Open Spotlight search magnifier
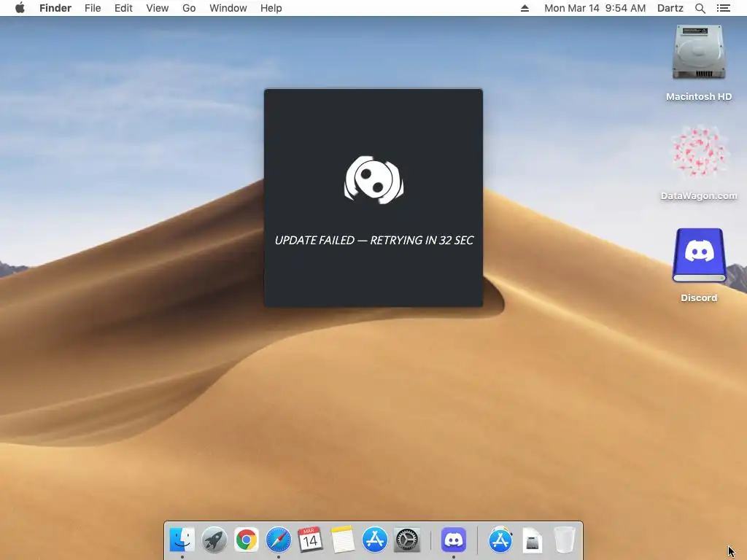747x560 pixels. pos(700,8)
